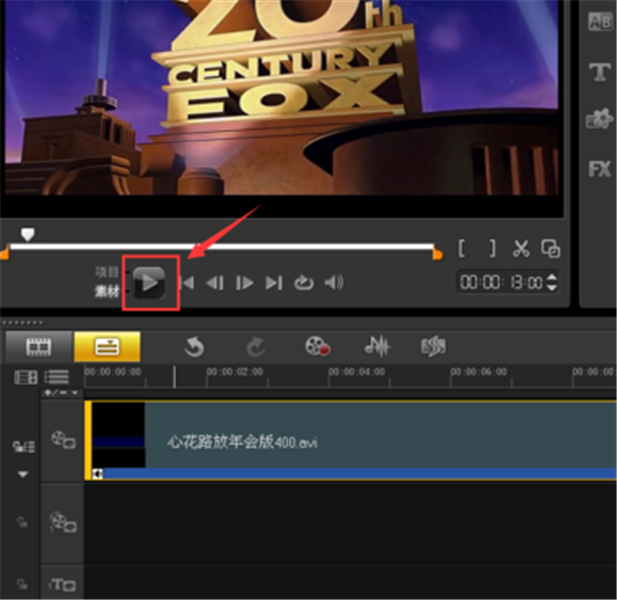Toggle ripple editing icon for video track
The image size is (617, 600).
coord(24,447)
